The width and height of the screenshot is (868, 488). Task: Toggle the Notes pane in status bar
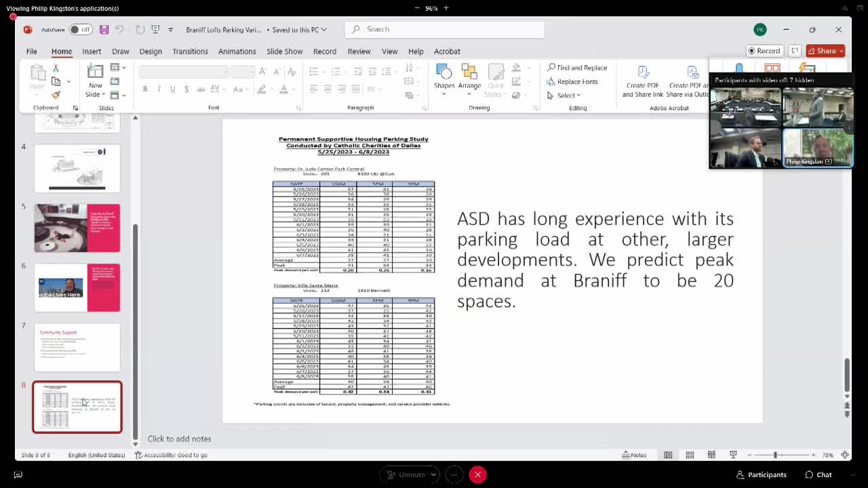[634, 455]
